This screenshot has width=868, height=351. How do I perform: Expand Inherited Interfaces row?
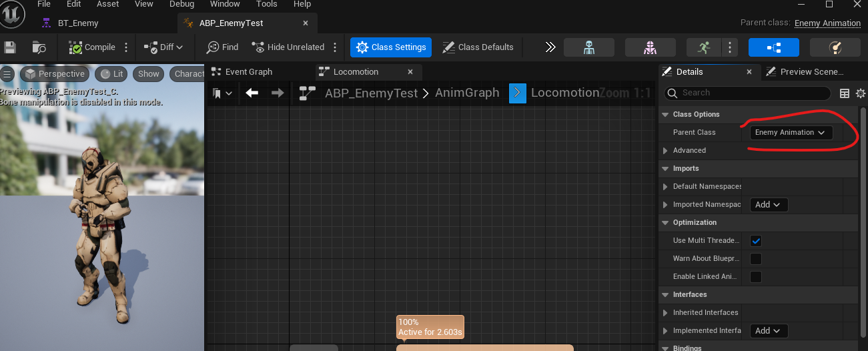665,313
